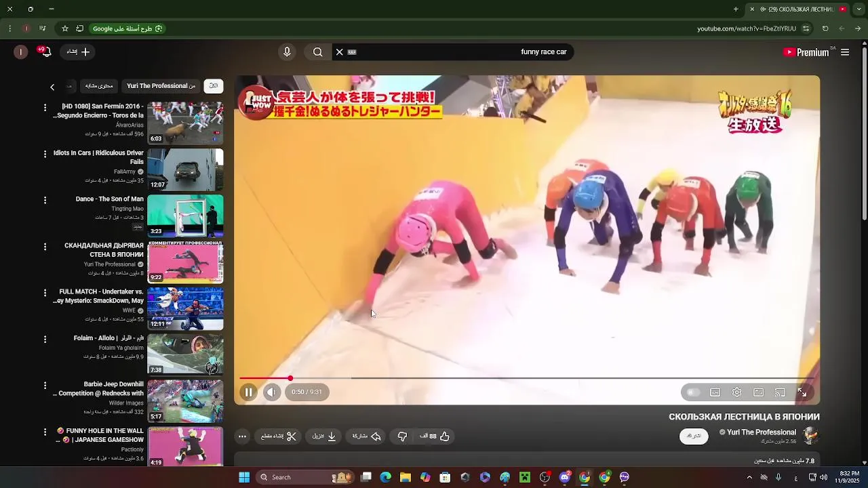
Task: Click the channel avatar beside video title
Action: tap(810, 436)
